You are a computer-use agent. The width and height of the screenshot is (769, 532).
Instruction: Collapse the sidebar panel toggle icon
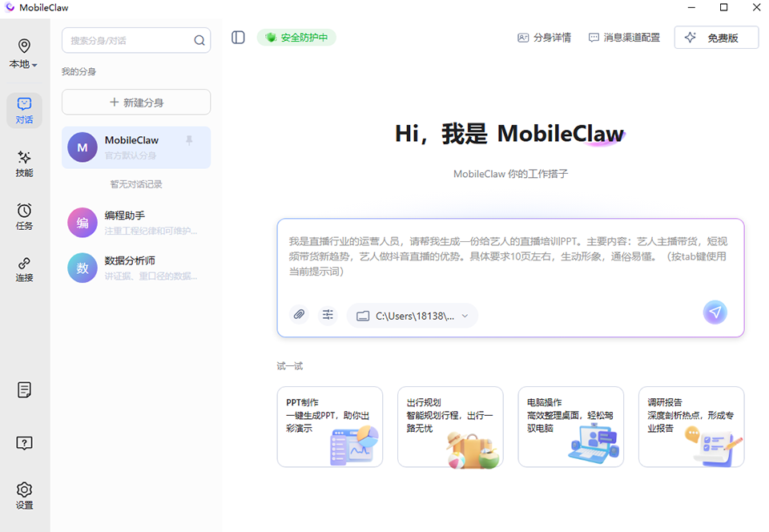coord(238,38)
